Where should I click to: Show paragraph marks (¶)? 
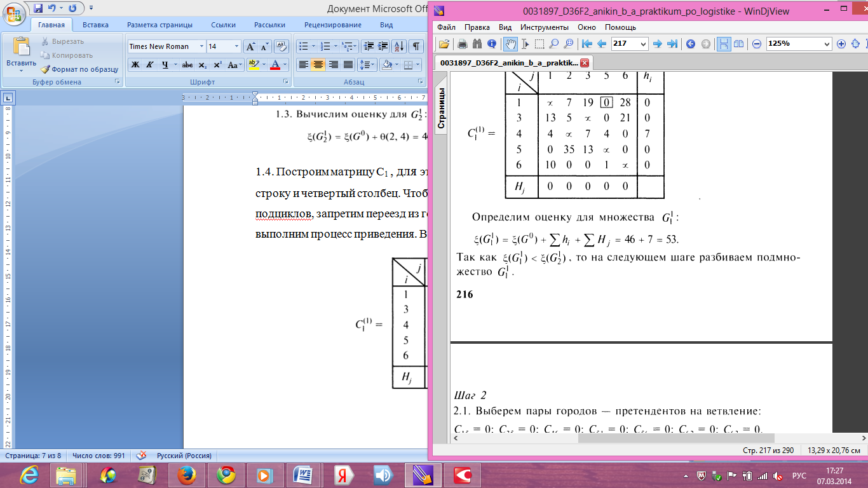click(x=416, y=46)
